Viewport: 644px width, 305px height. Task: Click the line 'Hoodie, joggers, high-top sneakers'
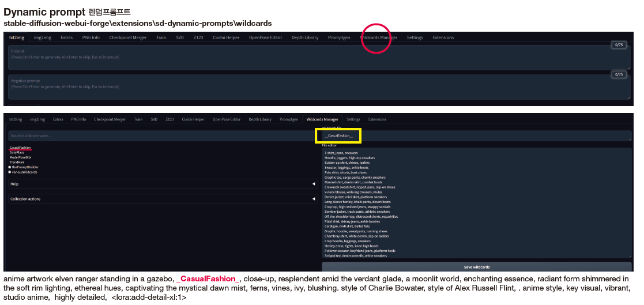click(x=349, y=157)
